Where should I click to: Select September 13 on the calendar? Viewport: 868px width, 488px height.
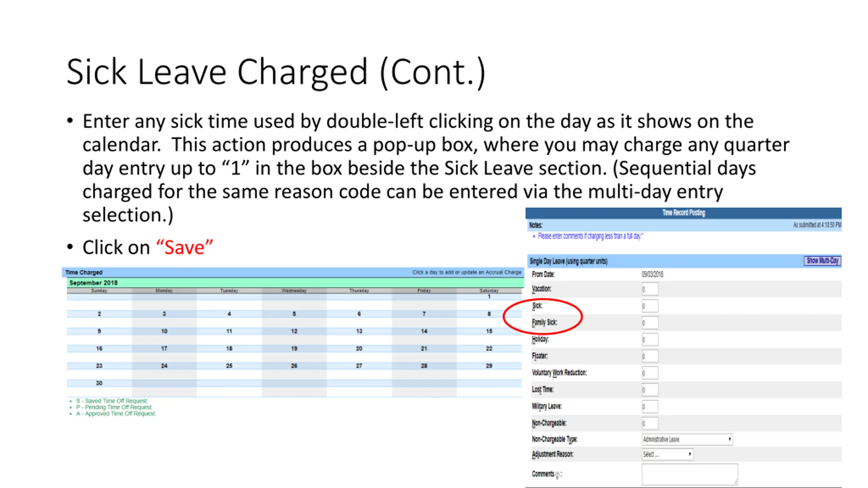pyautogui.click(x=359, y=331)
